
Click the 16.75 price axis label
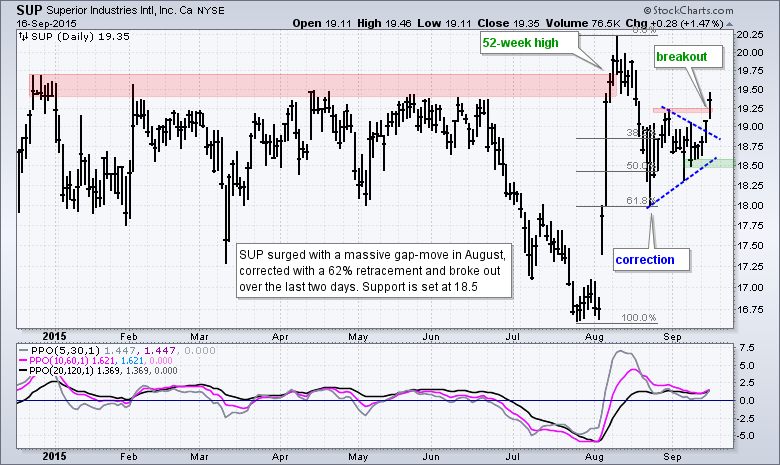point(749,309)
